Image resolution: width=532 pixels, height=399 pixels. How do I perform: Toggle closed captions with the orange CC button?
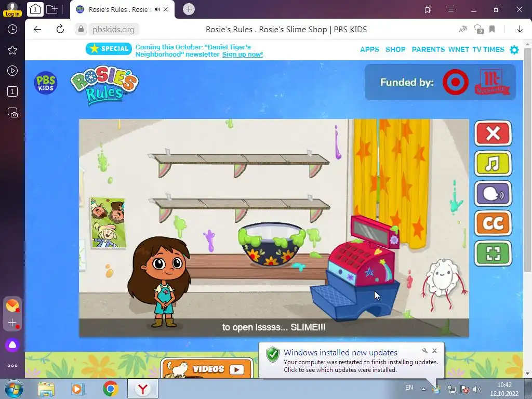click(x=493, y=223)
